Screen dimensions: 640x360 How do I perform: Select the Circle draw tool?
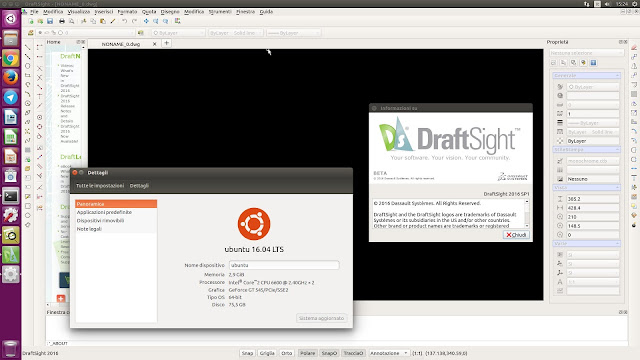pyautogui.click(x=28, y=66)
